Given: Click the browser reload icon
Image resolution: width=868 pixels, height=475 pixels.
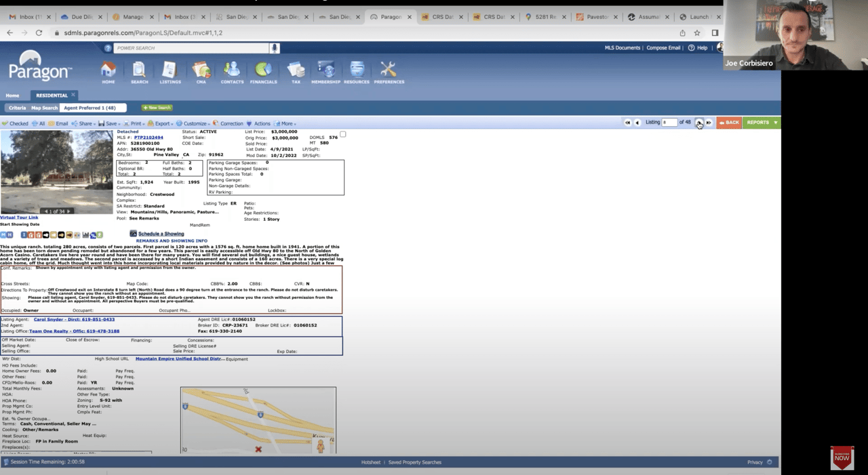Looking at the screenshot, I should coord(39,33).
